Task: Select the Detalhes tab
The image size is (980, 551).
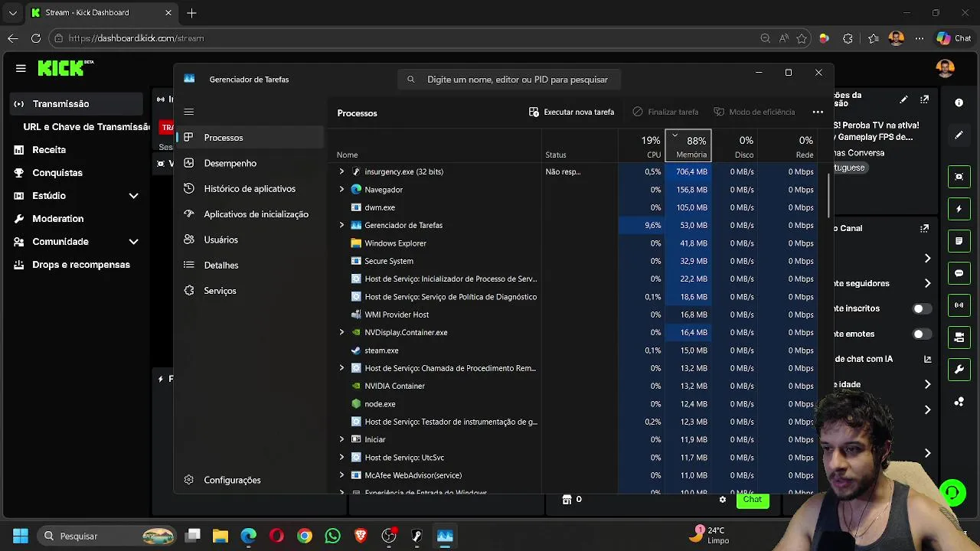Action: 251,265
